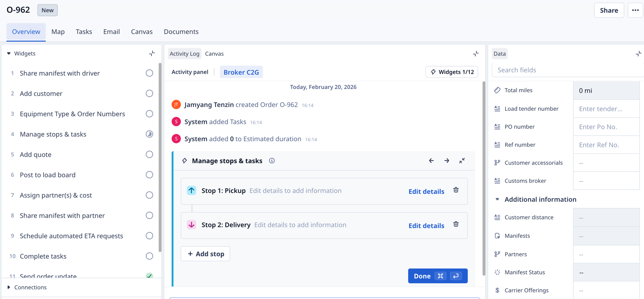This screenshot has height=299, width=644.
Task: Click the Stop 1 Pickup up-arrow icon
Action: click(x=191, y=190)
